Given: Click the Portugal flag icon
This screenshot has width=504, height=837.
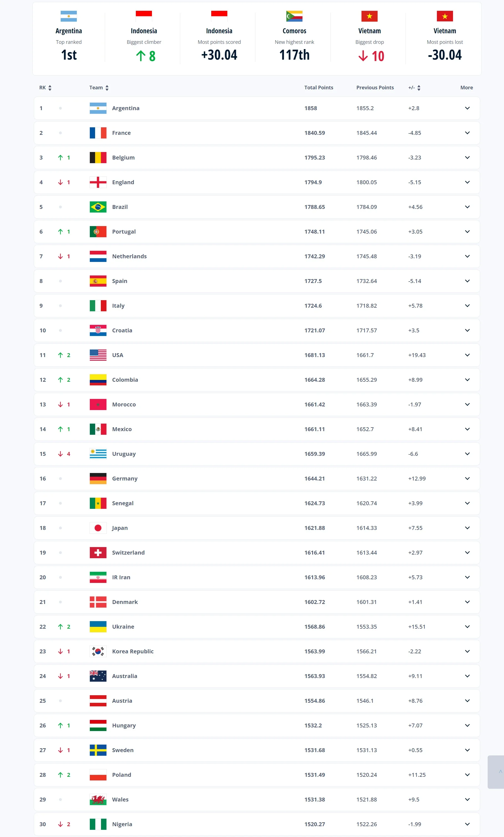Looking at the screenshot, I should click(98, 232).
